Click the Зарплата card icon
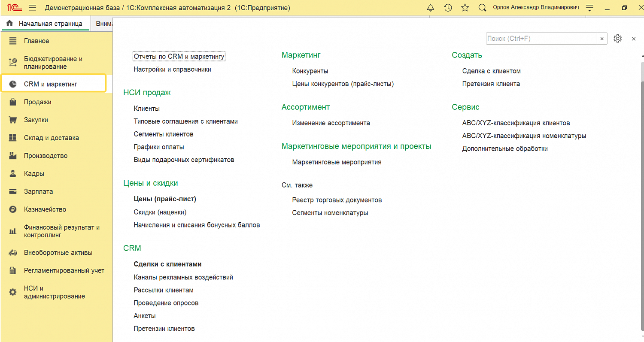 tap(13, 192)
